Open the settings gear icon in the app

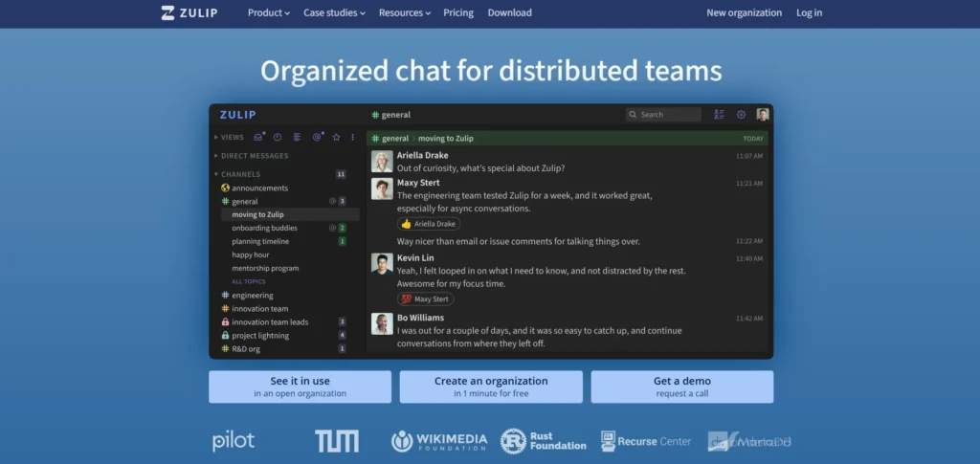pyautogui.click(x=742, y=114)
